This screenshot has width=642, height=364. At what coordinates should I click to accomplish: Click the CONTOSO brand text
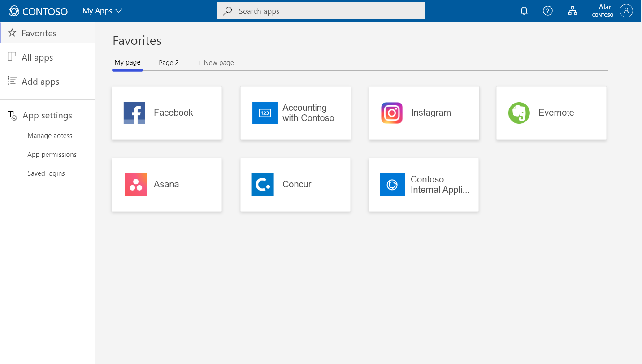point(45,11)
